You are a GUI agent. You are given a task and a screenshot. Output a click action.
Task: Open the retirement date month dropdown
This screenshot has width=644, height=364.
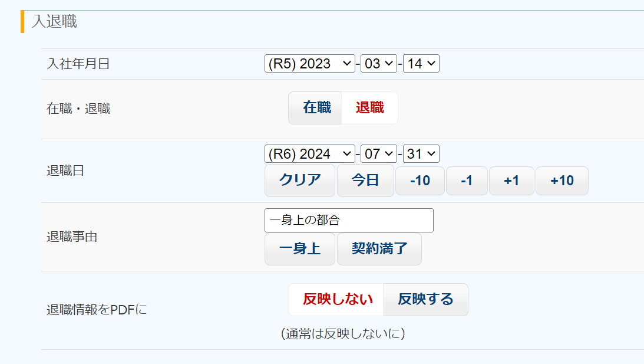click(378, 154)
